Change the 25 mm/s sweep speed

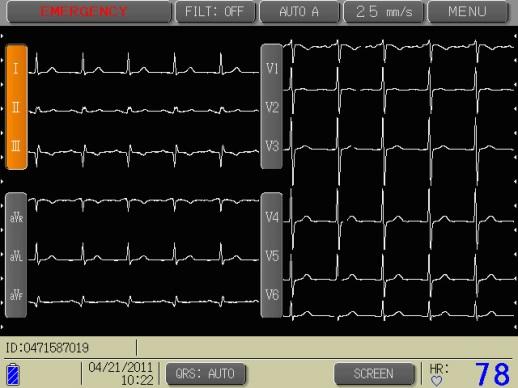(383, 12)
